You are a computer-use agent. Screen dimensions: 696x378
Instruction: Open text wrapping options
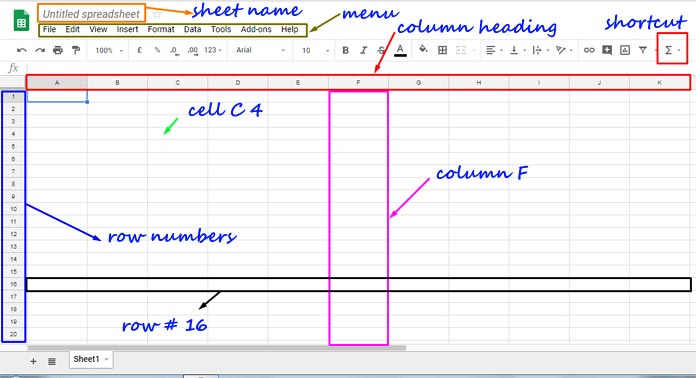pos(540,50)
